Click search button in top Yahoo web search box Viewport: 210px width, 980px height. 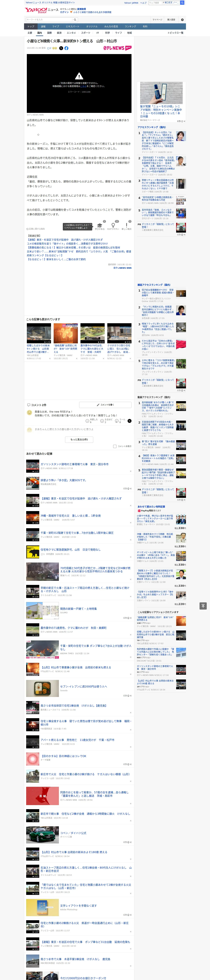(x=182, y=3)
